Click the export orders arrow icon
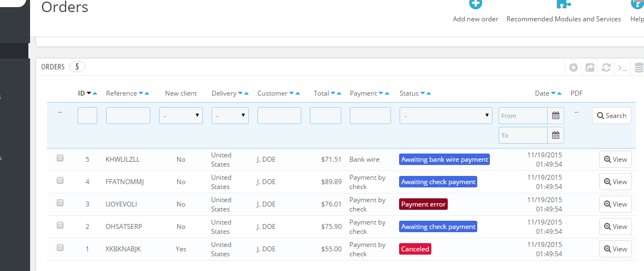The image size is (644, 271). (x=590, y=67)
